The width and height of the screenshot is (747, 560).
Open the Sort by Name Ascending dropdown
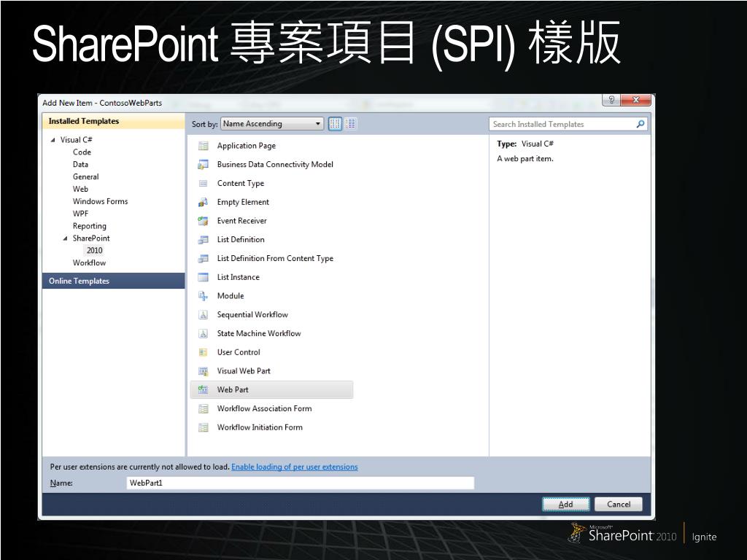(x=272, y=124)
